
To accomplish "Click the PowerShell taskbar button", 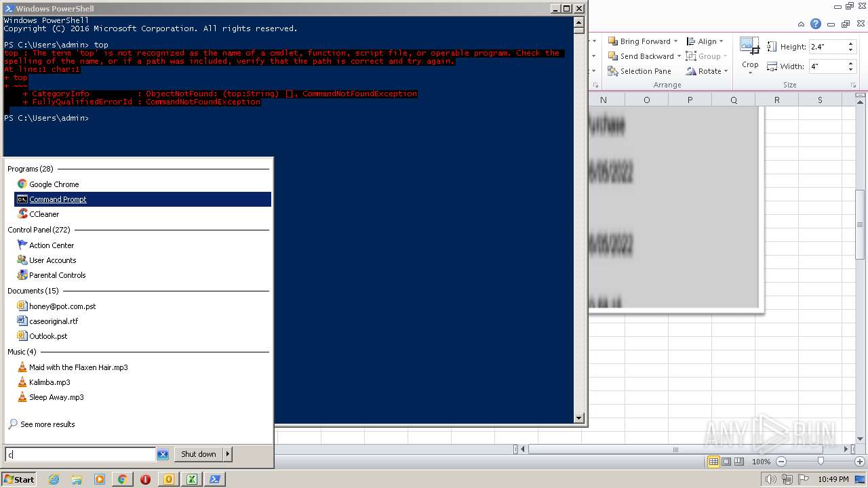I will pyautogui.click(x=215, y=479).
